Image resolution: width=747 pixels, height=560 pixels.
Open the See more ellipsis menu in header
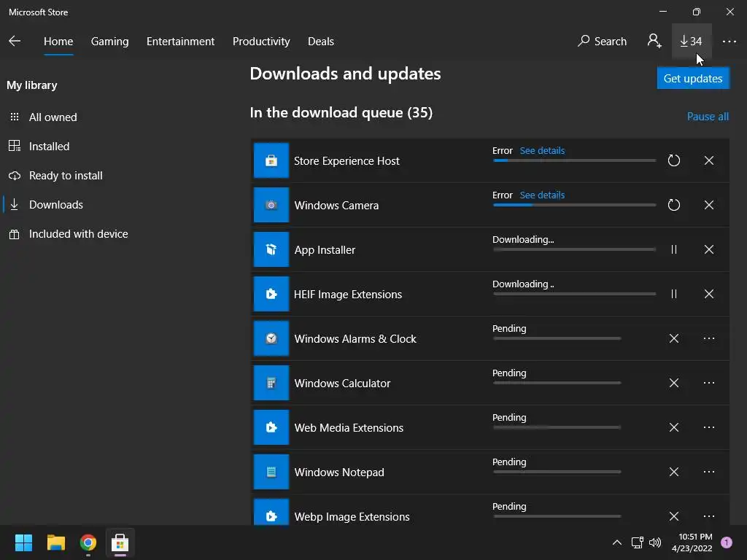(x=729, y=42)
